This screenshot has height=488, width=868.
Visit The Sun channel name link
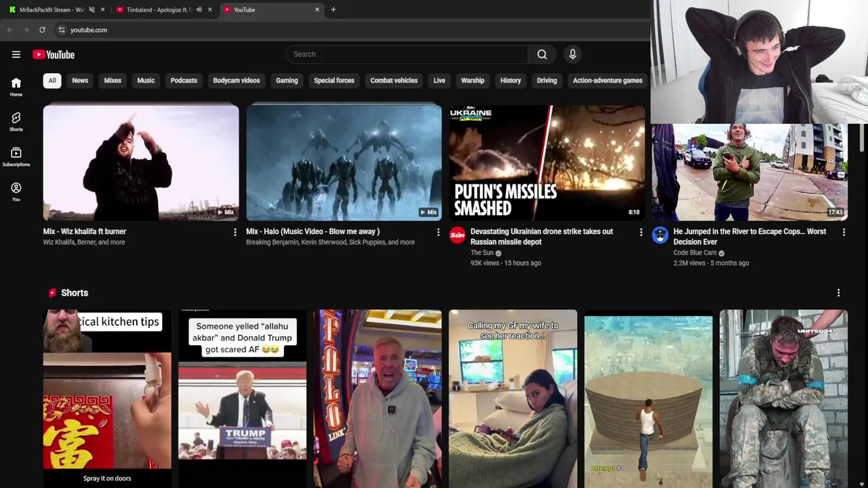tap(482, 253)
